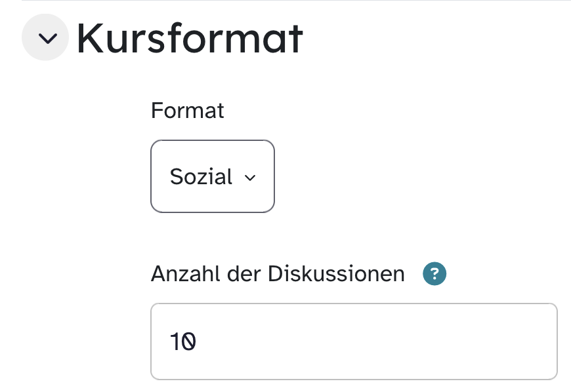
Task: Show help for number of discussions
Action: [x=434, y=273]
